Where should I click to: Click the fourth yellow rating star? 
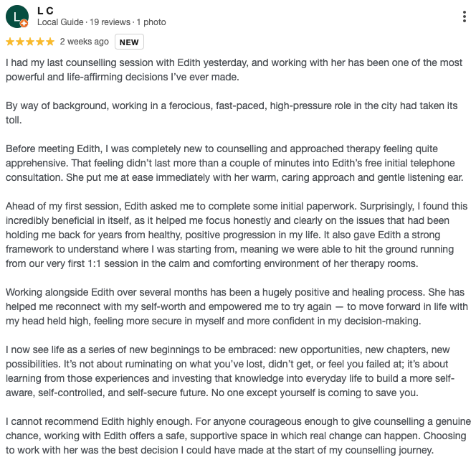pos(40,42)
